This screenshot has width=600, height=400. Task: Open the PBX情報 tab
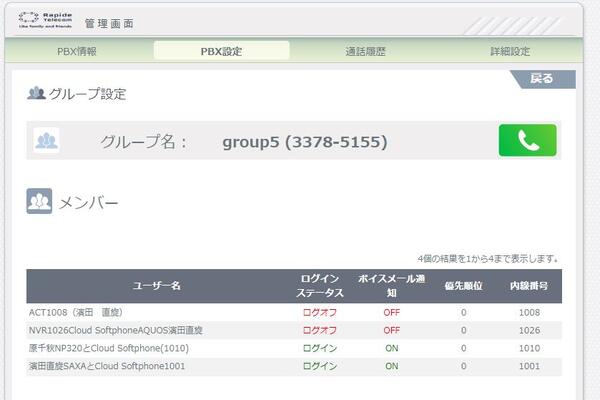77,51
